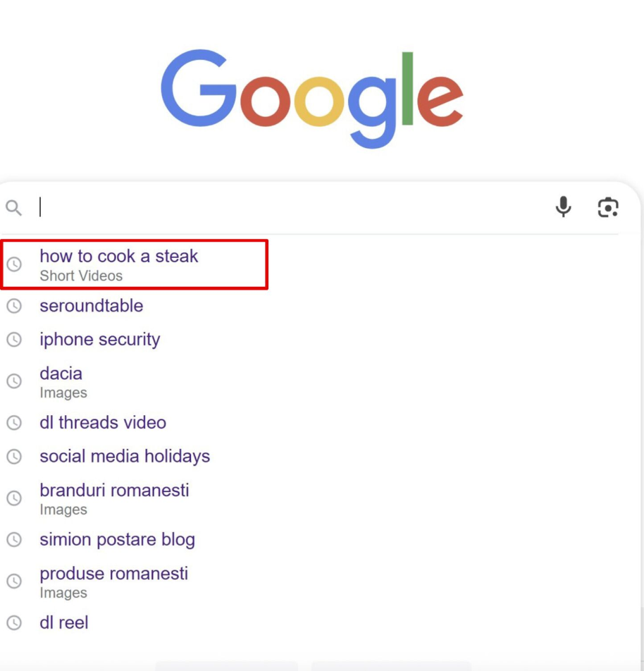Pick the "dl reel" suggestion
The image size is (644, 671).
pos(63,623)
